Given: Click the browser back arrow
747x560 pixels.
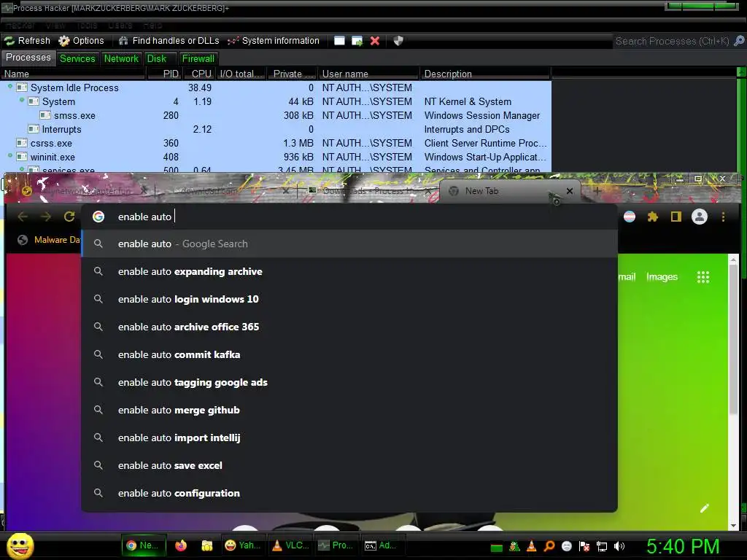Looking at the screenshot, I should coord(23,217).
